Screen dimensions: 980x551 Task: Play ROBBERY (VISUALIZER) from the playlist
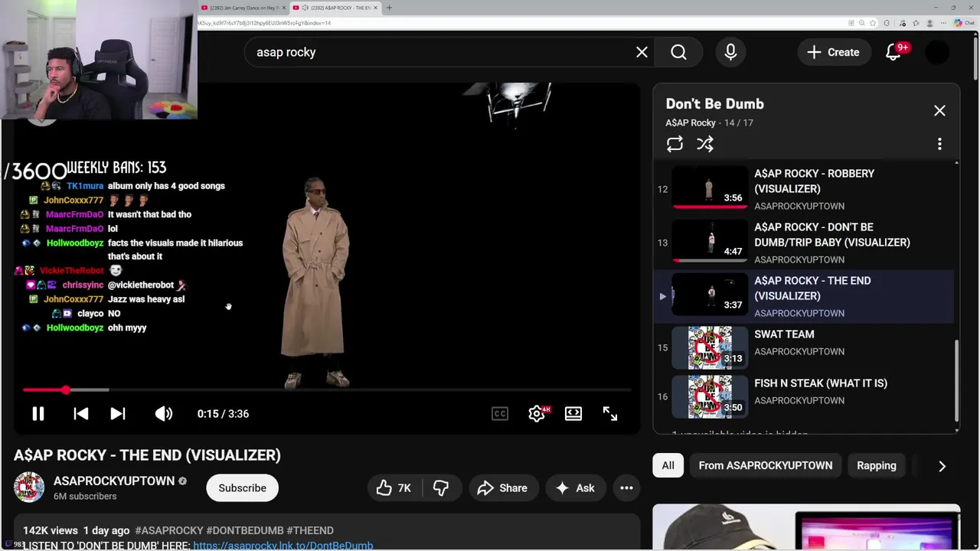tap(805, 189)
